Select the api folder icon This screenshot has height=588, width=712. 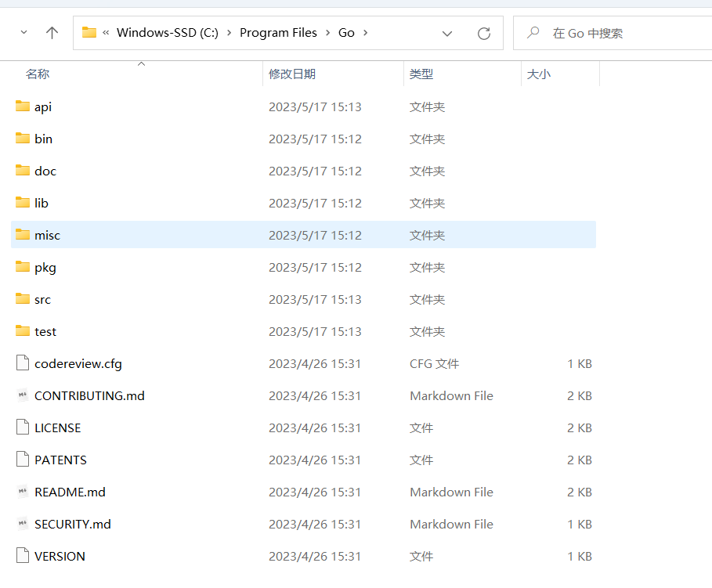(x=23, y=106)
